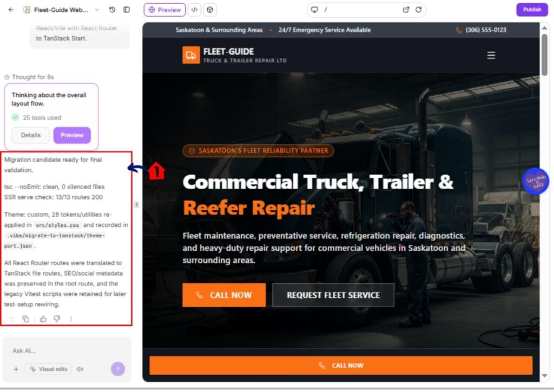Click the 'Saskatoon & Surrounding Areas' text
Image resolution: width=554 pixels, height=392 pixels.
point(219,30)
